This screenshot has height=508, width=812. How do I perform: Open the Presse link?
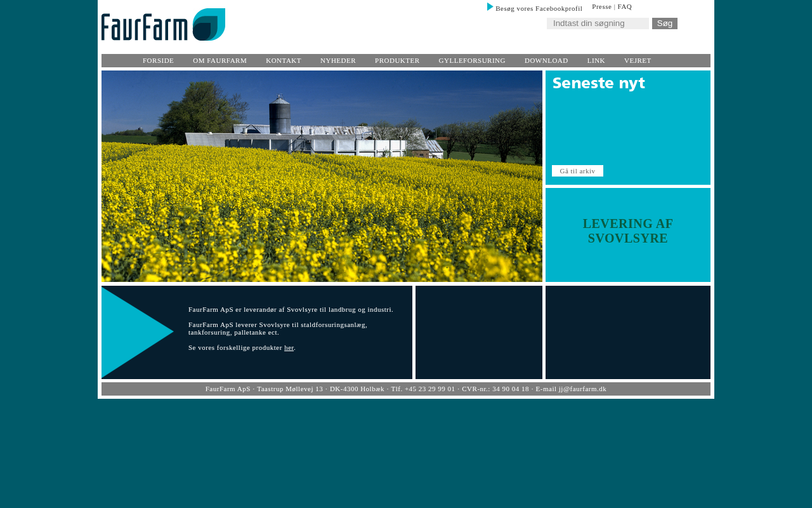coord(601,6)
